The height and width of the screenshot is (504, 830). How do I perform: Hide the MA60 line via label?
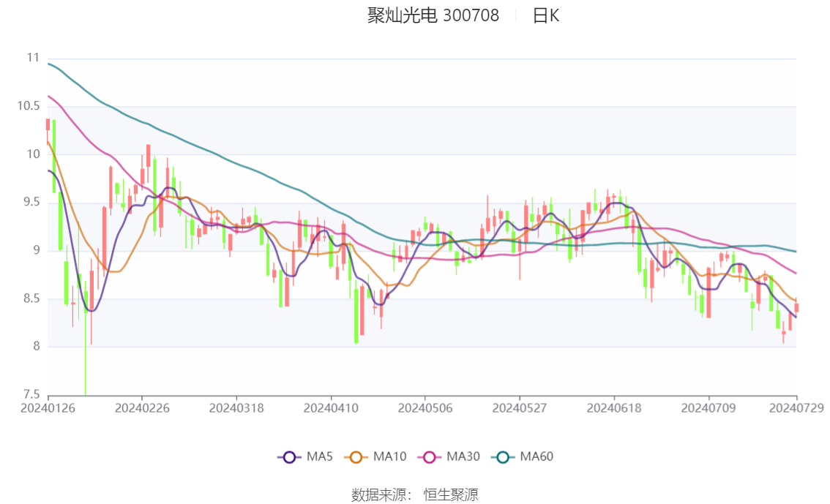[x=536, y=456]
